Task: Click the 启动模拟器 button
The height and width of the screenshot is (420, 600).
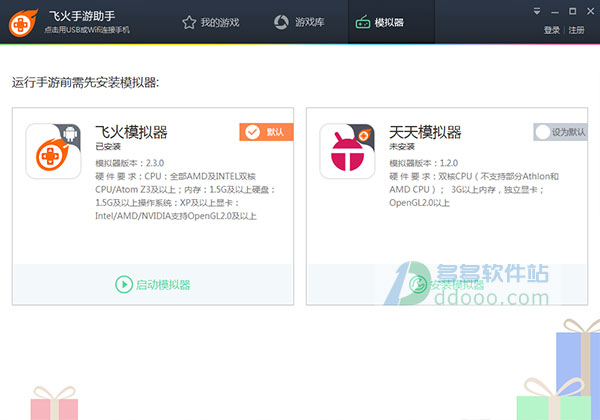Action: [x=153, y=285]
